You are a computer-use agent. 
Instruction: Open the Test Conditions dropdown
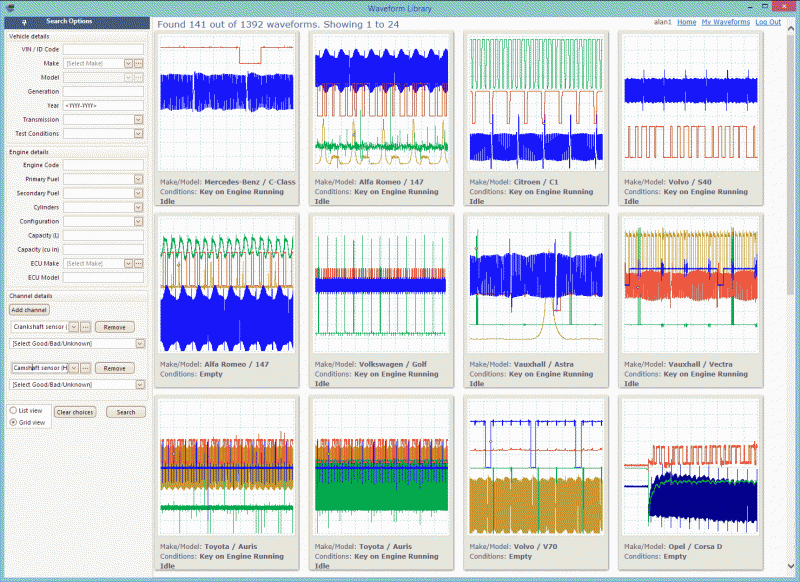click(x=139, y=133)
